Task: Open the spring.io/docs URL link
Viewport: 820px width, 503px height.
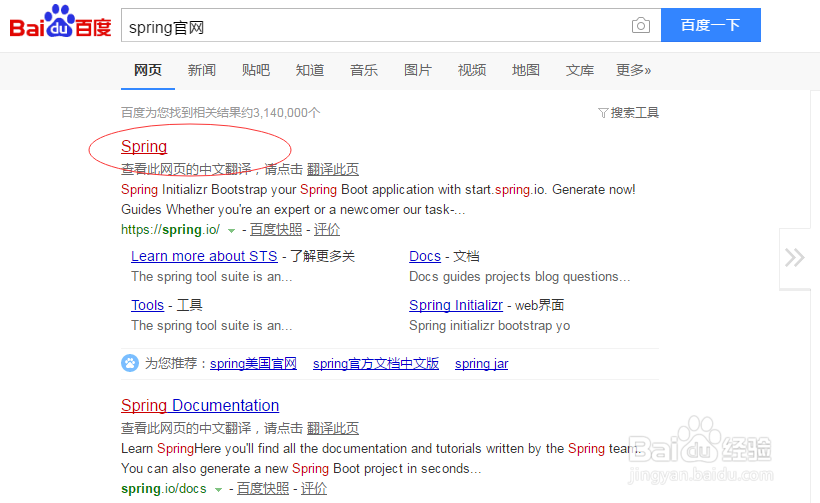Action: [164, 489]
